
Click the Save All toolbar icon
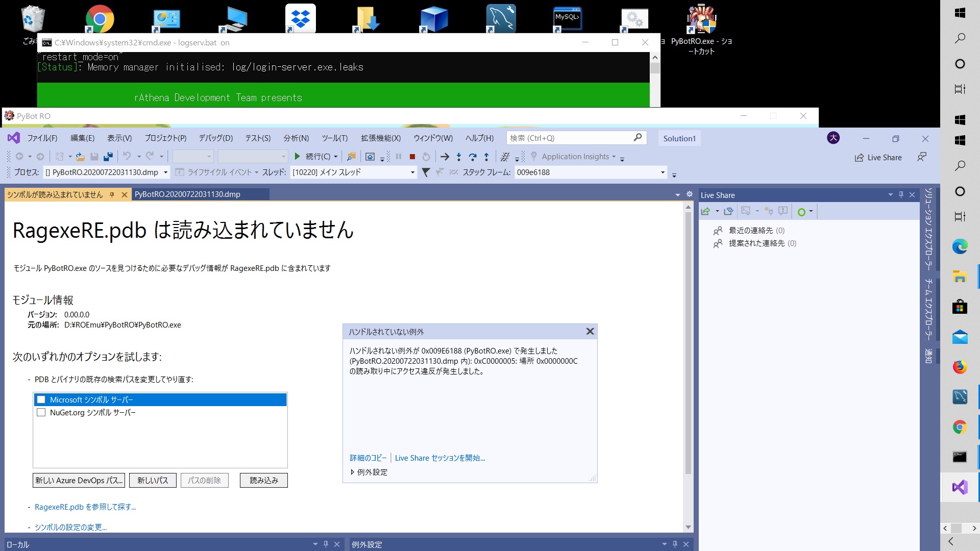point(108,157)
